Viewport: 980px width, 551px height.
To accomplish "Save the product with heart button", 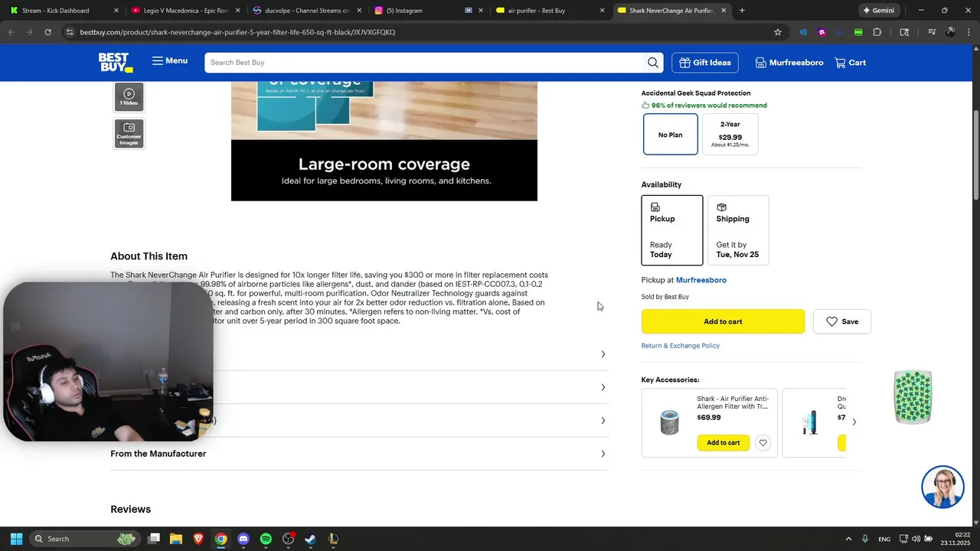I will pyautogui.click(x=842, y=321).
